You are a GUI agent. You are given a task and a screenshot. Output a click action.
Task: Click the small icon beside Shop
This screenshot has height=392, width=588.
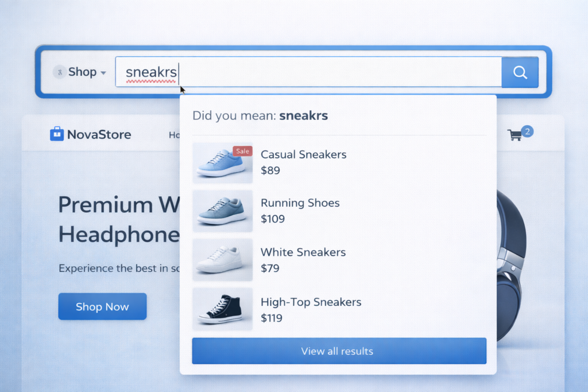tap(59, 72)
